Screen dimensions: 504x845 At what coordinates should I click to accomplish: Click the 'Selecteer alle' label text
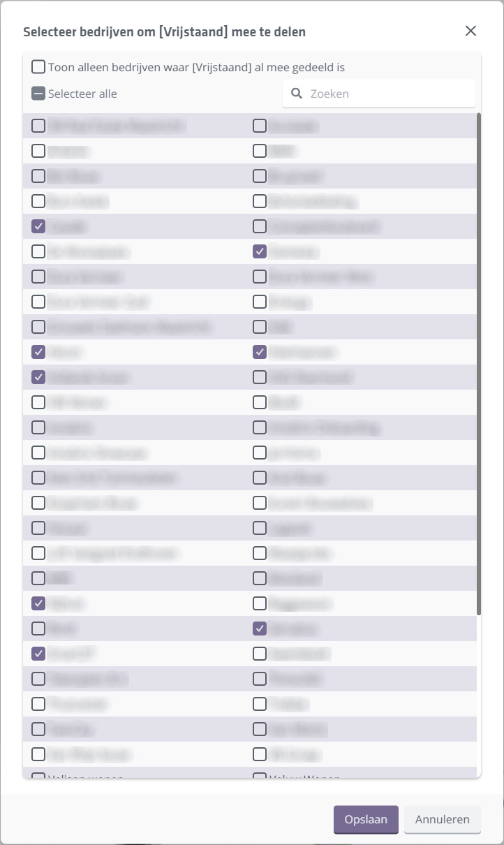[82, 94]
